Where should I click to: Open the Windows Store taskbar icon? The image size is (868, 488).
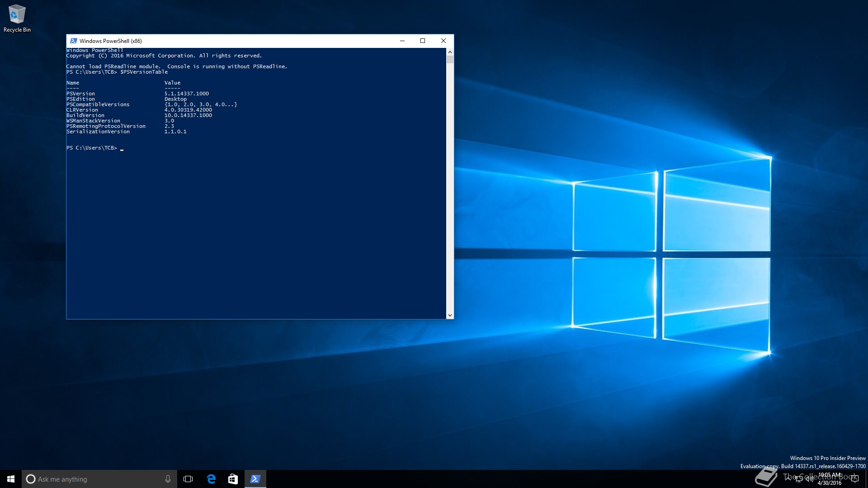[233, 479]
